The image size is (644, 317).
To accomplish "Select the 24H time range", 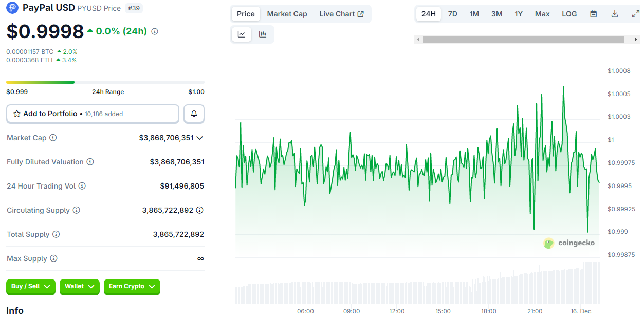I will 428,14.
